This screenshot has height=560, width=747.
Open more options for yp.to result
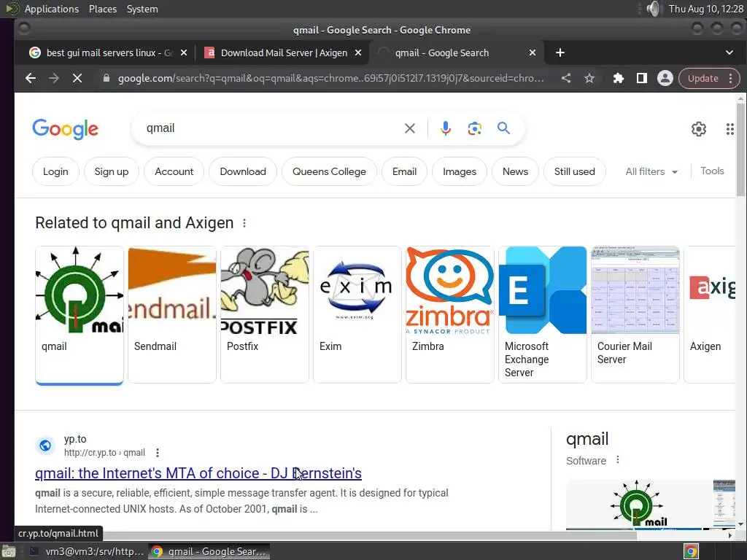(158, 452)
